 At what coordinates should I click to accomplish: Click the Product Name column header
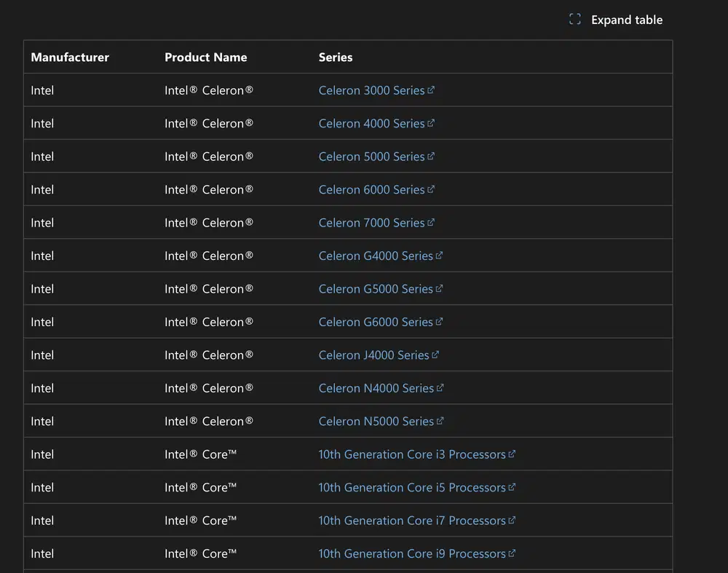click(x=206, y=58)
